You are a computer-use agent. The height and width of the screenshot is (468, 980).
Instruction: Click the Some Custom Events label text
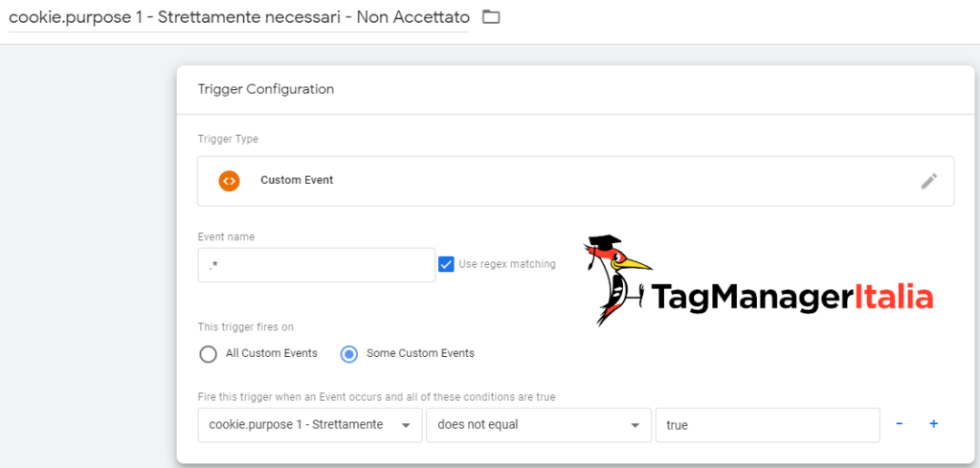pos(420,353)
